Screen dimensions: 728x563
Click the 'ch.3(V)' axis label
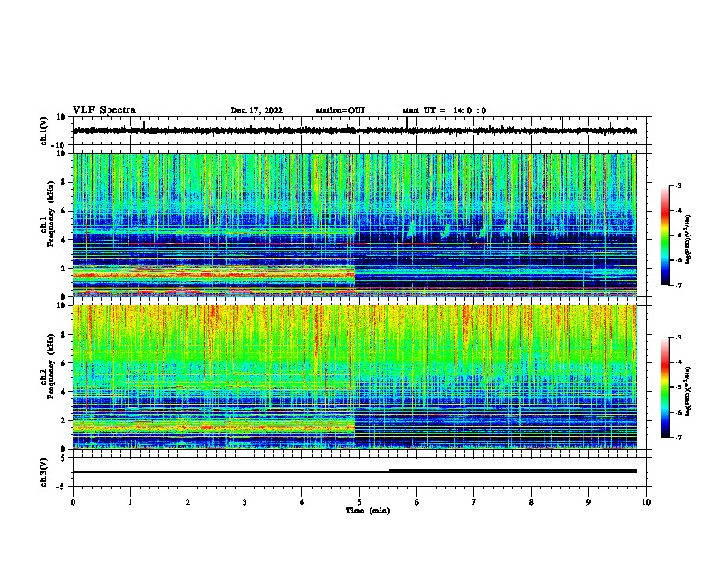(44, 472)
